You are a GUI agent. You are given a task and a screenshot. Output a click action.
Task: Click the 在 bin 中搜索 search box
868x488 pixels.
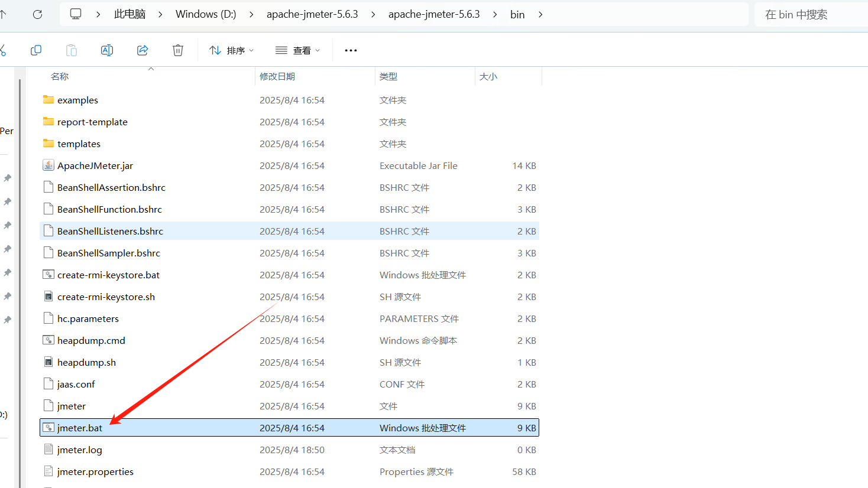[811, 14]
